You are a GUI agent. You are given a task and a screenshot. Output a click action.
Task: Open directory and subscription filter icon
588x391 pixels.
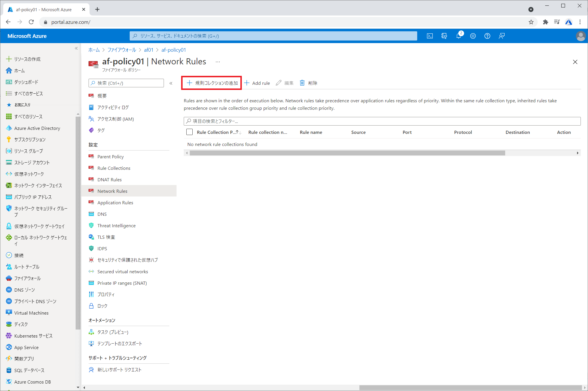[444, 36]
